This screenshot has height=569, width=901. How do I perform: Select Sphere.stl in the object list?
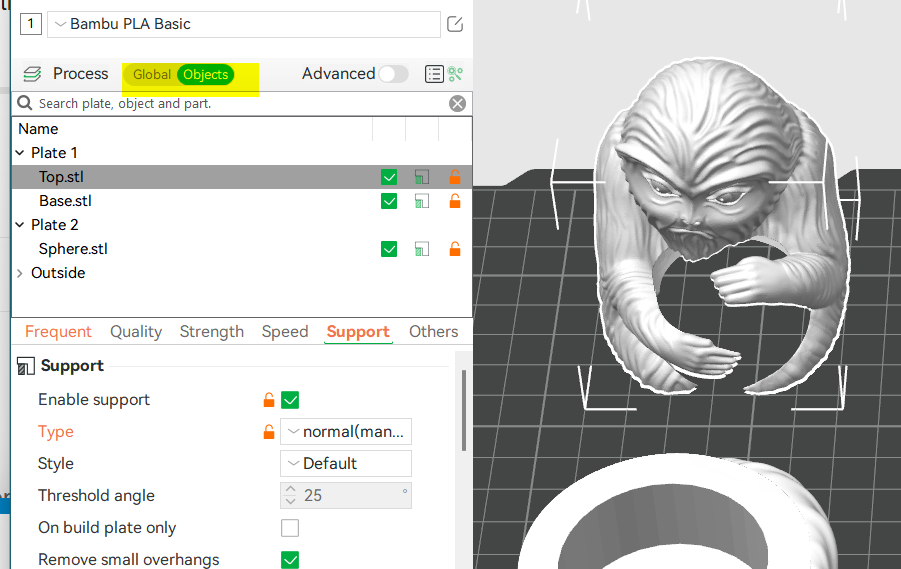(73, 249)
